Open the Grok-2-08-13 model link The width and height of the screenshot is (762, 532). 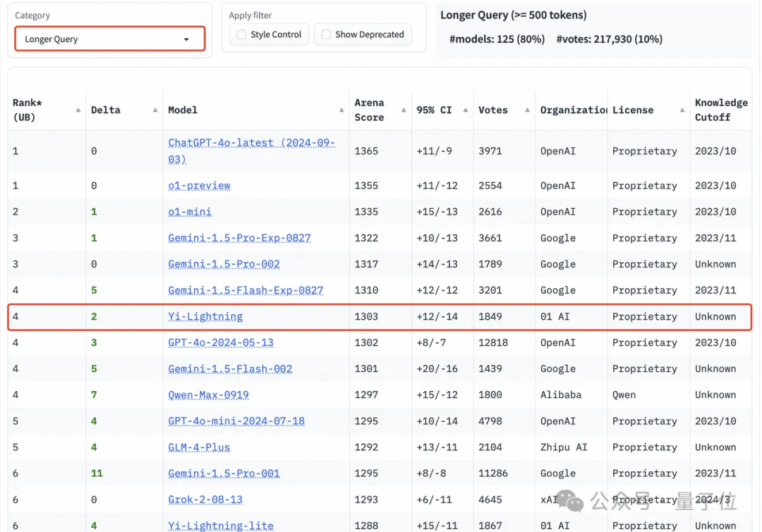[x=205, y=500]
